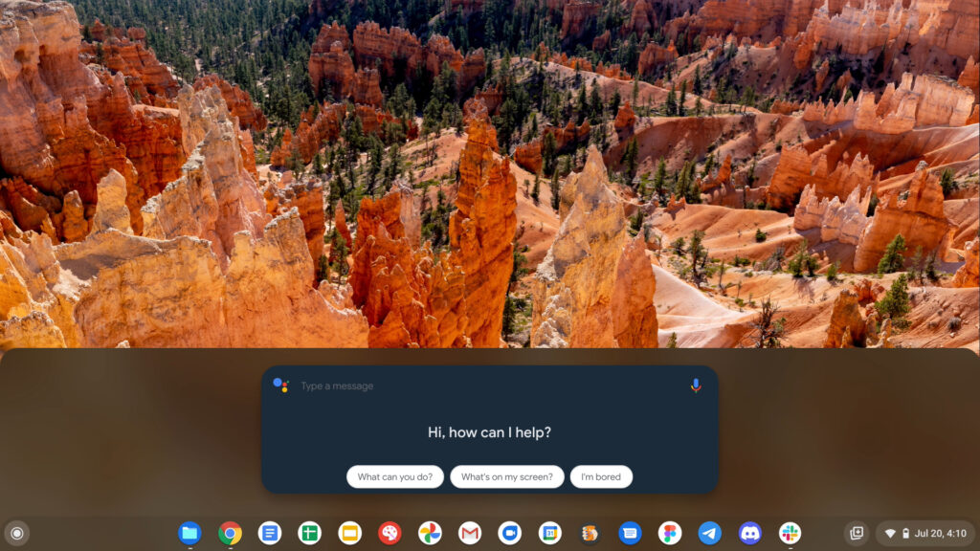The width and height of the screenshot is (980, 551).
Task: Click the launcher button on the shelf
Action: (x=16, y=533)
